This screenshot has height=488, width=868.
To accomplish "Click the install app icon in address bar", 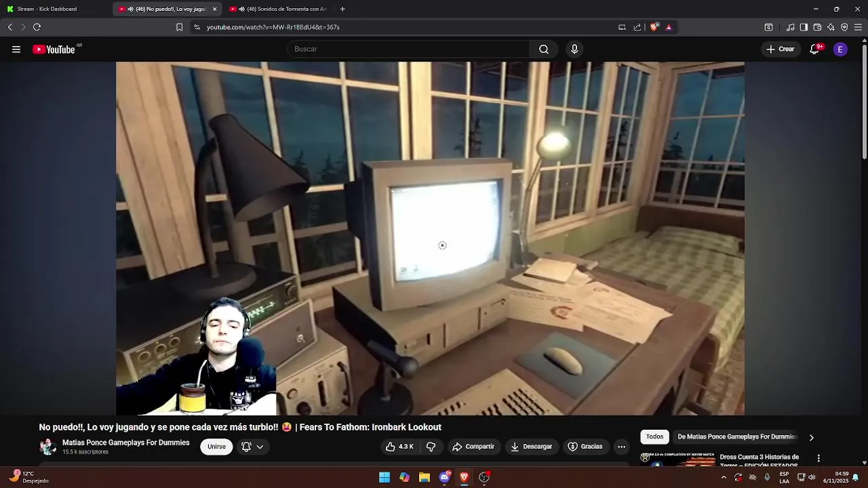I will [x=622, y=27].
